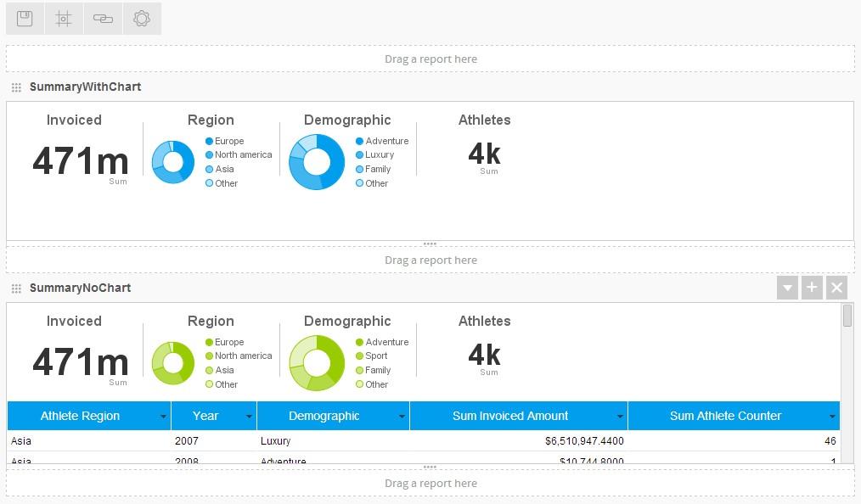Select Family in the blue Demographic legend
The height and width of the screenshot is (504, 861).
tap(374, 169)
